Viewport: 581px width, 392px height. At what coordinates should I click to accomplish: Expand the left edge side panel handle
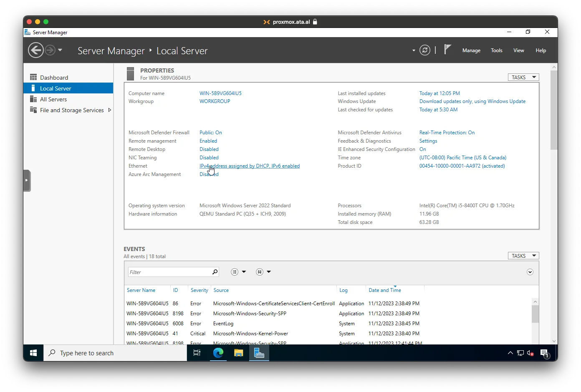(x=27, y=181)
